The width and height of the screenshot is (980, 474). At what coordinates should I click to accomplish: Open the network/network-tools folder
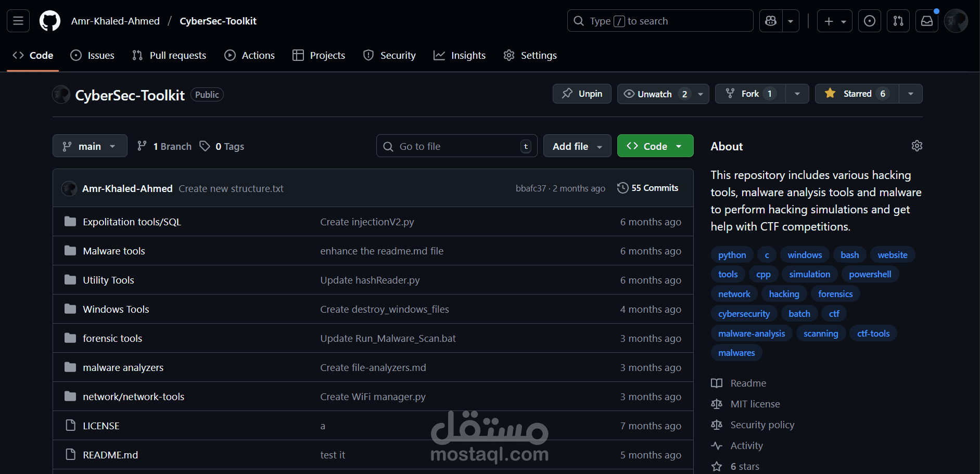pyautogui.click(x=134, y=396)
